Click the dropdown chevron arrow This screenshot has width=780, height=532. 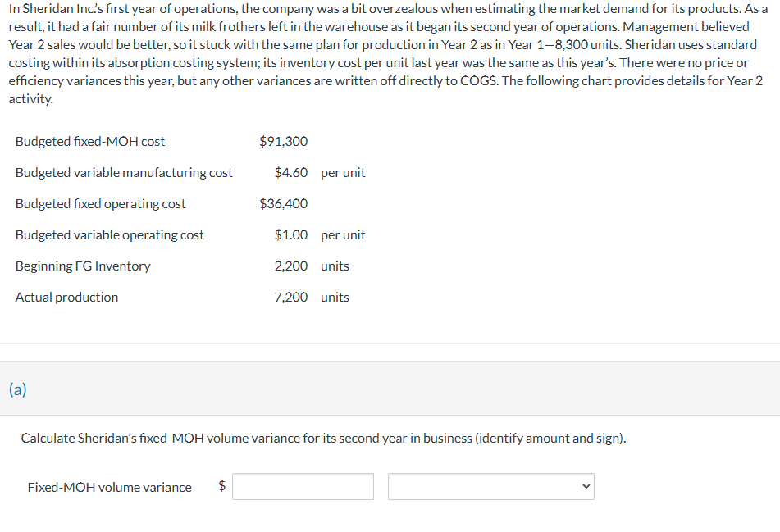[585, 486]
